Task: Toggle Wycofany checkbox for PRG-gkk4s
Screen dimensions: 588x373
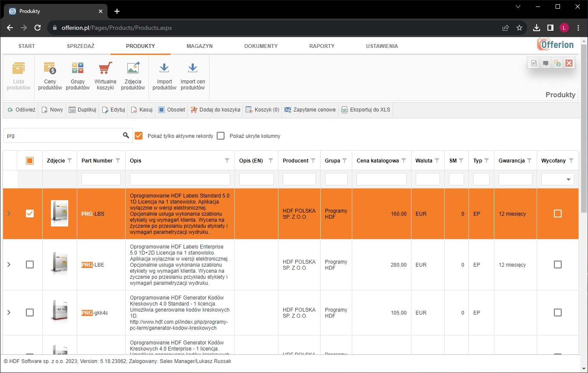Action: coord(558,312)
